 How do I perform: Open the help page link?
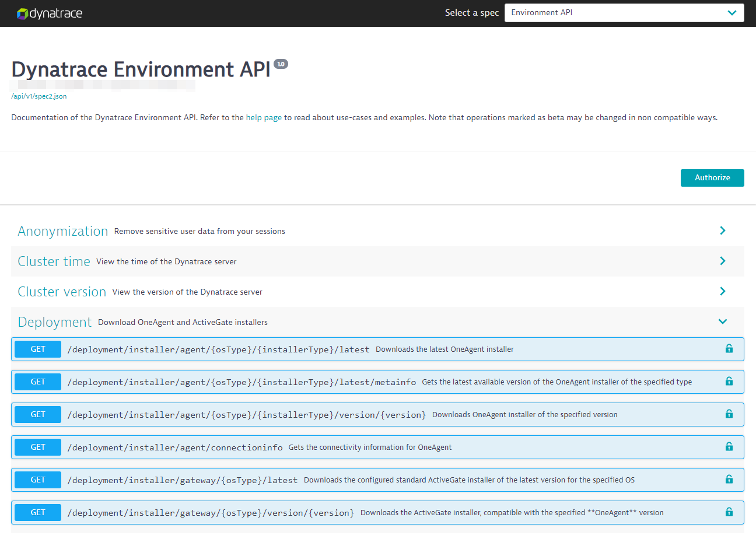point(264,117)
